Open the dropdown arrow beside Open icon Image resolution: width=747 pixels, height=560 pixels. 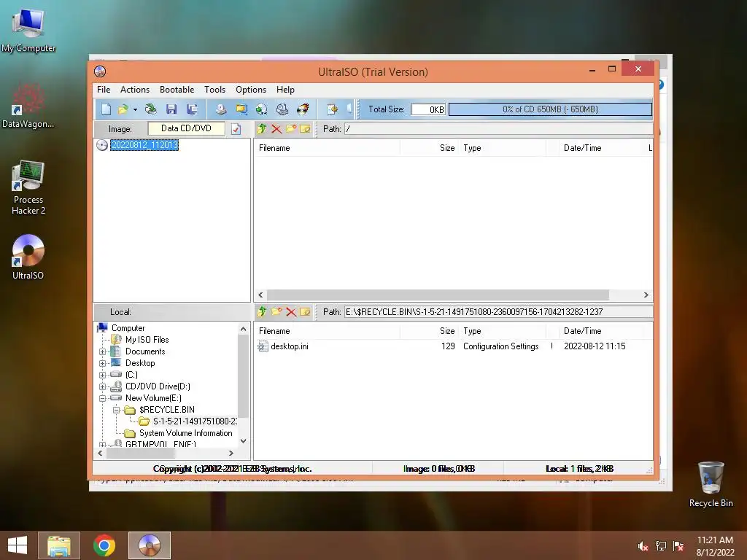[135, 110]
